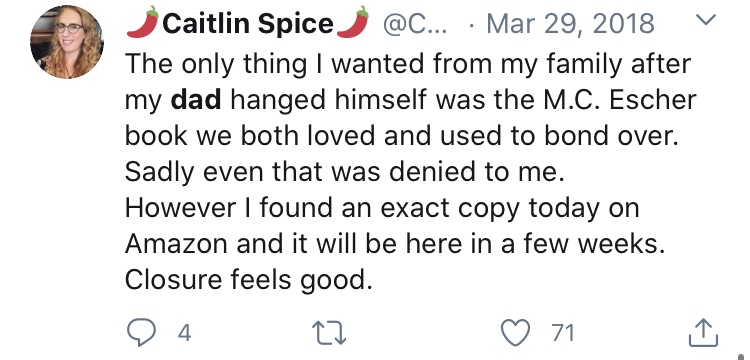750x360 pixels.
Task: Click the word Amazon in the tweet
Action: [176, 244]
